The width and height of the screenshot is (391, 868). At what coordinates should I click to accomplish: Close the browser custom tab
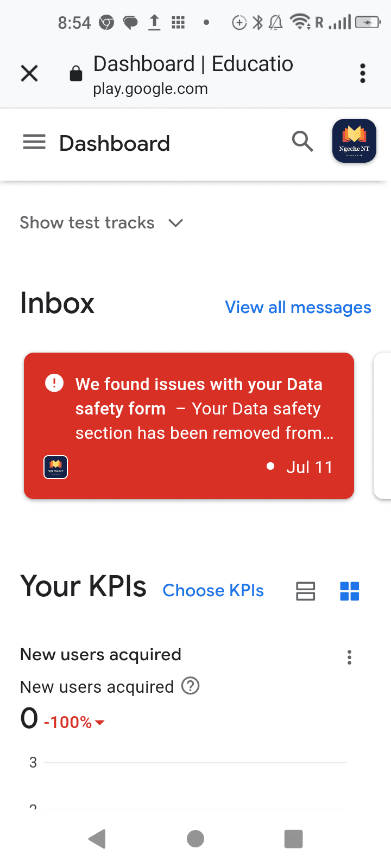pyautogui.click(x=29, y=73)
